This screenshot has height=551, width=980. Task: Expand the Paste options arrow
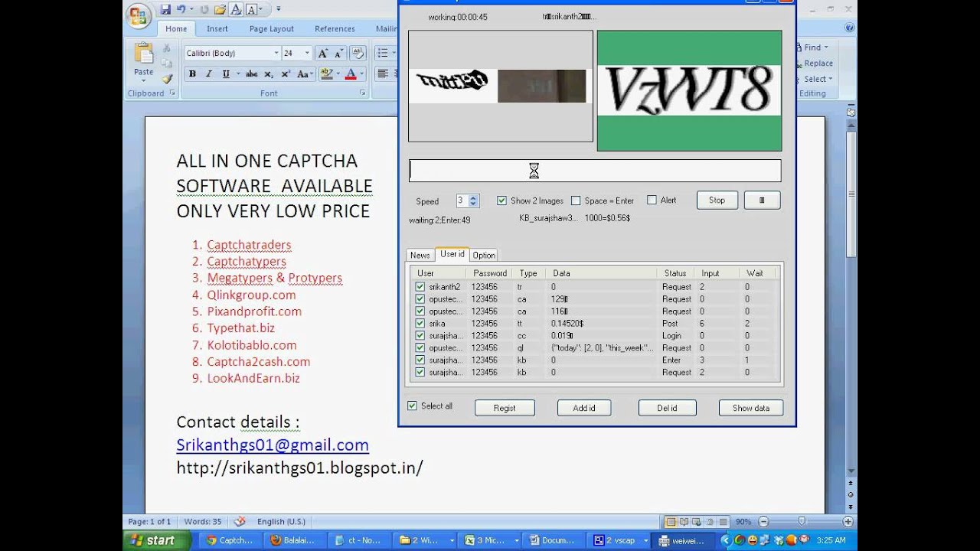point(143,81)
